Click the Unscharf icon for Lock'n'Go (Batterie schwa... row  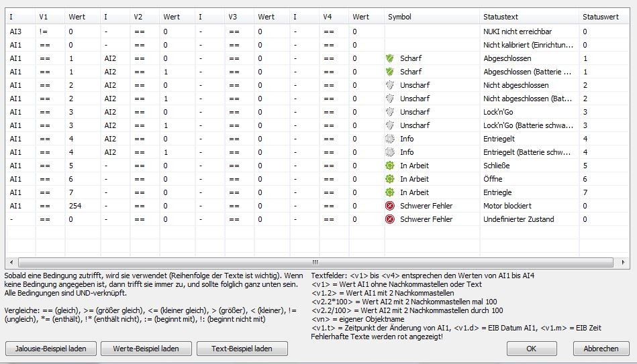(x=389, y=125)
